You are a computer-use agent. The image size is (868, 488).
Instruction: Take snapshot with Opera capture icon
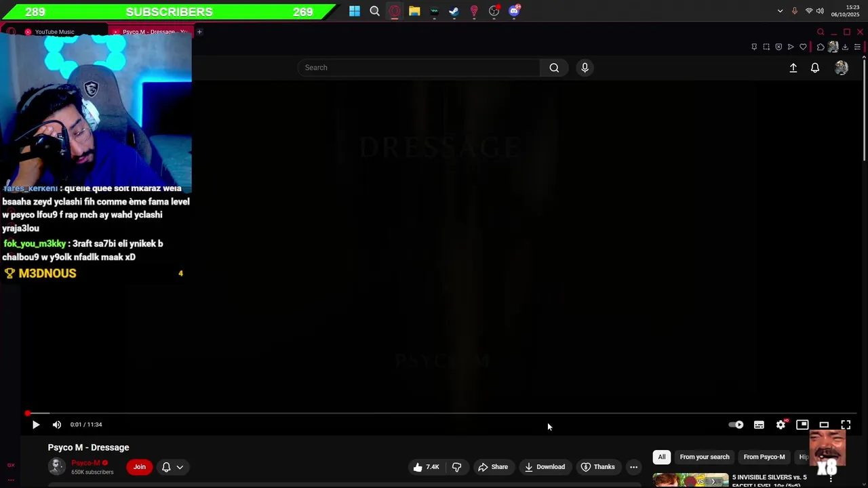[x=766, y=47]
